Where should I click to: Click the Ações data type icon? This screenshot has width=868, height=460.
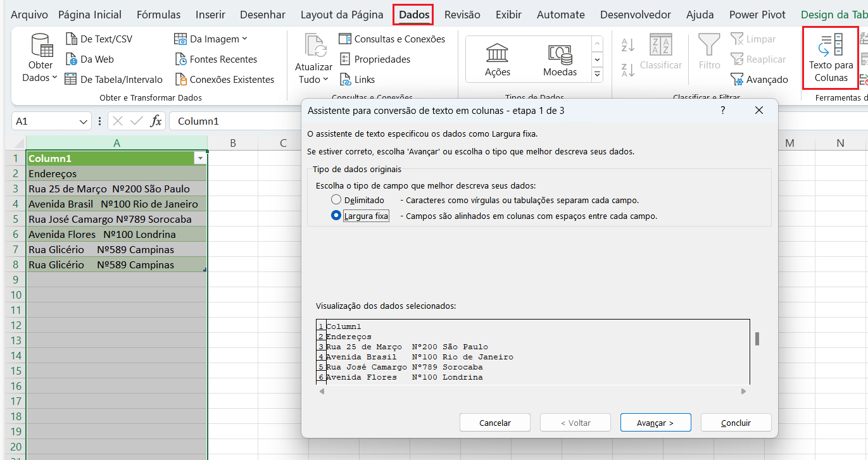pyautogui.click(x=497, y=53)
